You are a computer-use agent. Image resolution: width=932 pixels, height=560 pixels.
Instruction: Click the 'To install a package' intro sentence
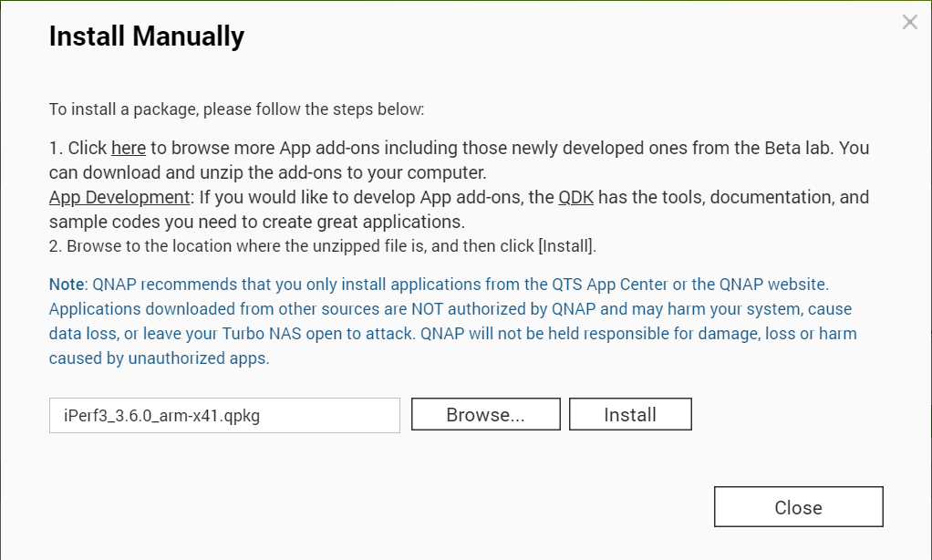click(x=236, y=109)
